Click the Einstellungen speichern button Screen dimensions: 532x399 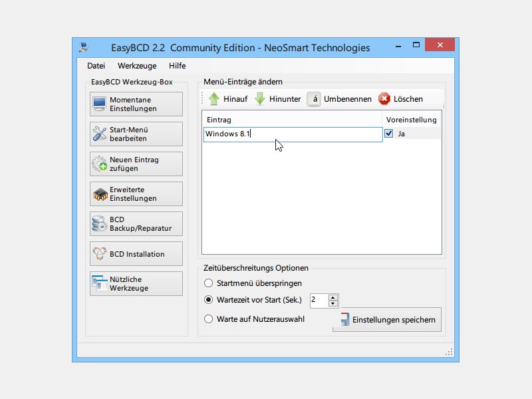(387, 320)
